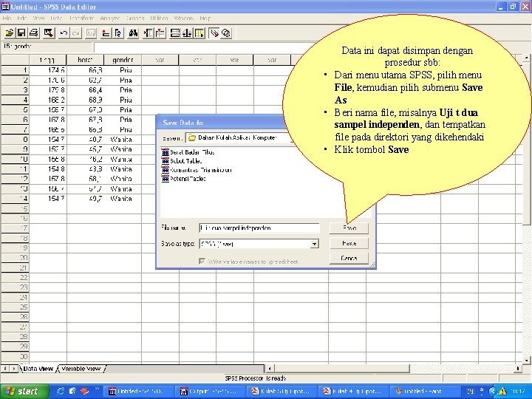This screenshot has height=399, width=532.
Task: Toggle Write variable names to spreadsheet checkbox
Action: pyautogui.click(x=202, y=262)
